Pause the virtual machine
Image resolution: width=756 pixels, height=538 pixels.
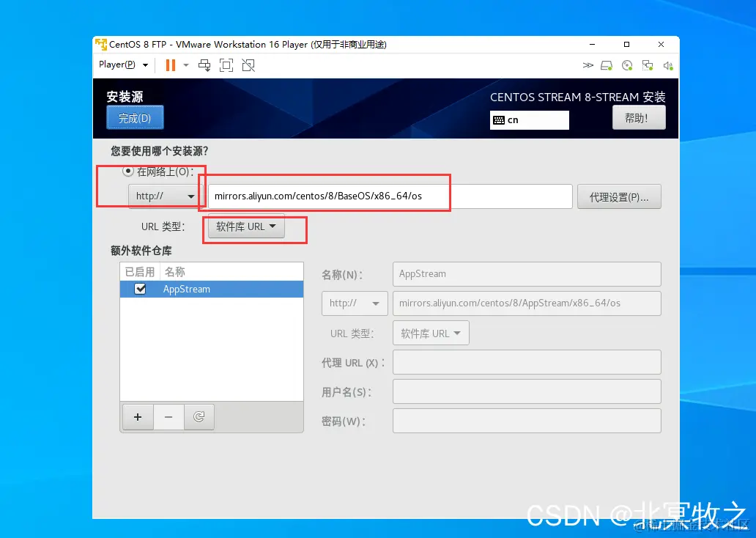point(170,65)
